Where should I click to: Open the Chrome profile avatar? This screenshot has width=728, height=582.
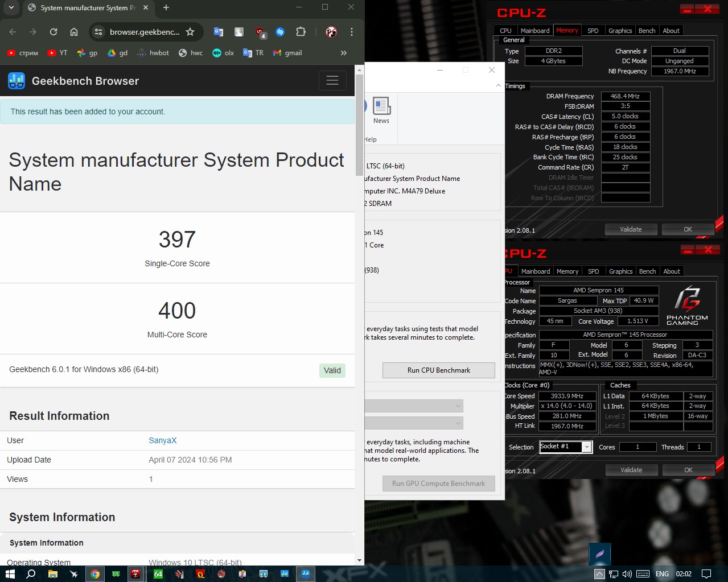click(x=331, y=32)
